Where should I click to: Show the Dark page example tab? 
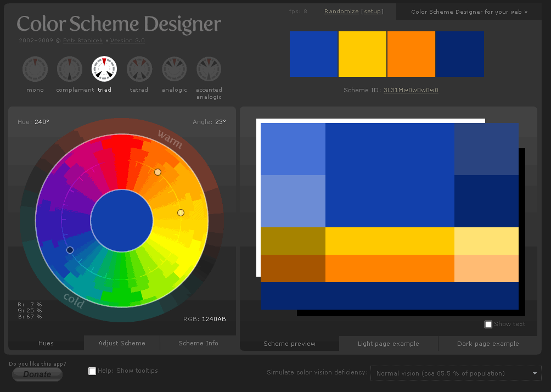tap(488, 344)
